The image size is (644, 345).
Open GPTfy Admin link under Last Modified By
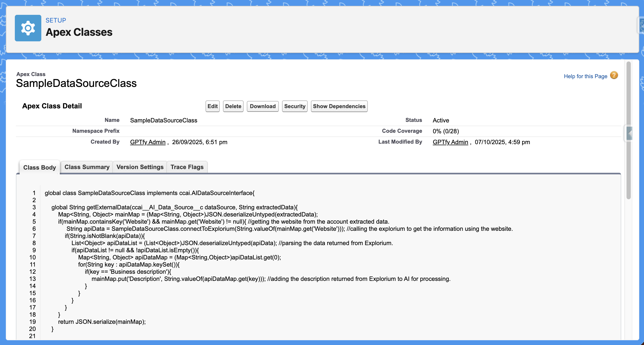point(450,142)
